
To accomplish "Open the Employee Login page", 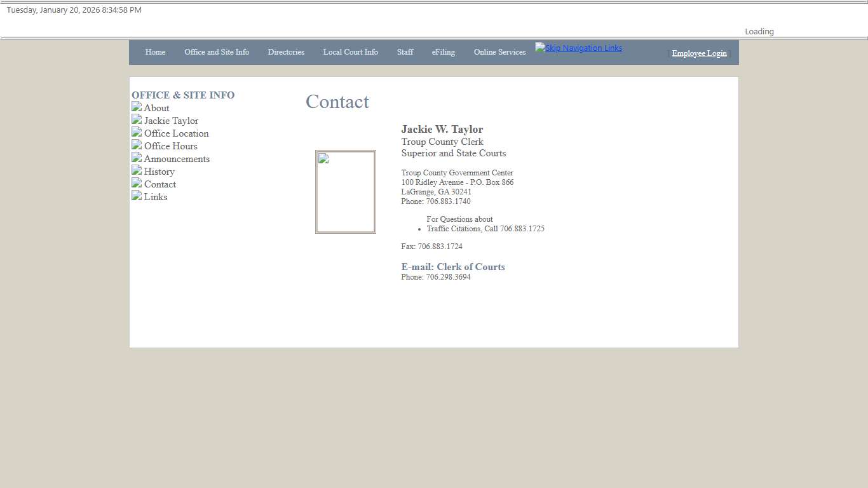I will (699, 53).
